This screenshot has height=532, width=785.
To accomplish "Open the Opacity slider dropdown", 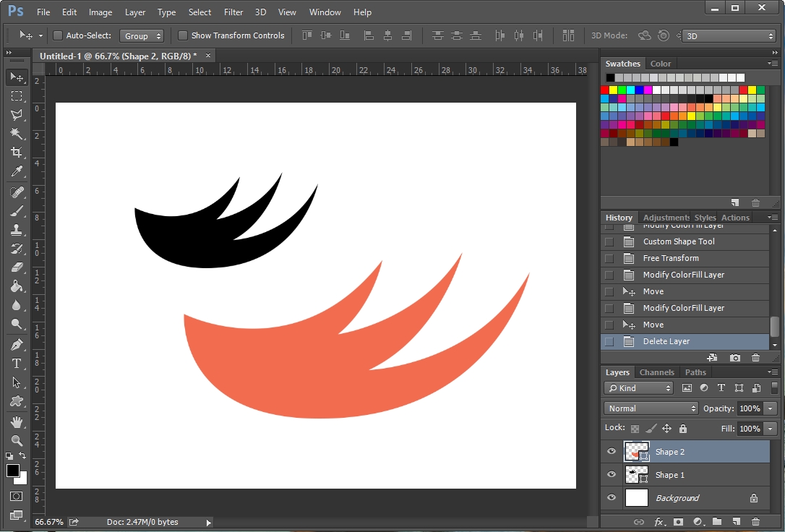I will tap(771, 408).
